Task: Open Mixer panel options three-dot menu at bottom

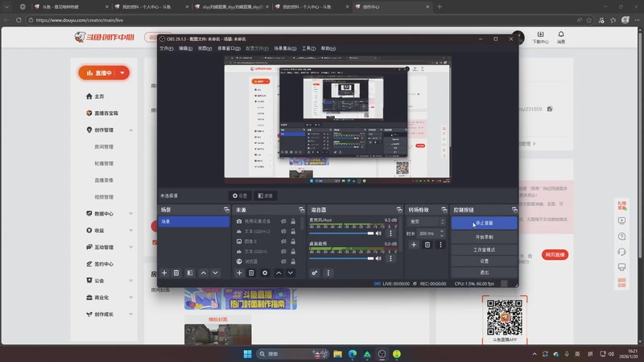Action: pos(328,273)
